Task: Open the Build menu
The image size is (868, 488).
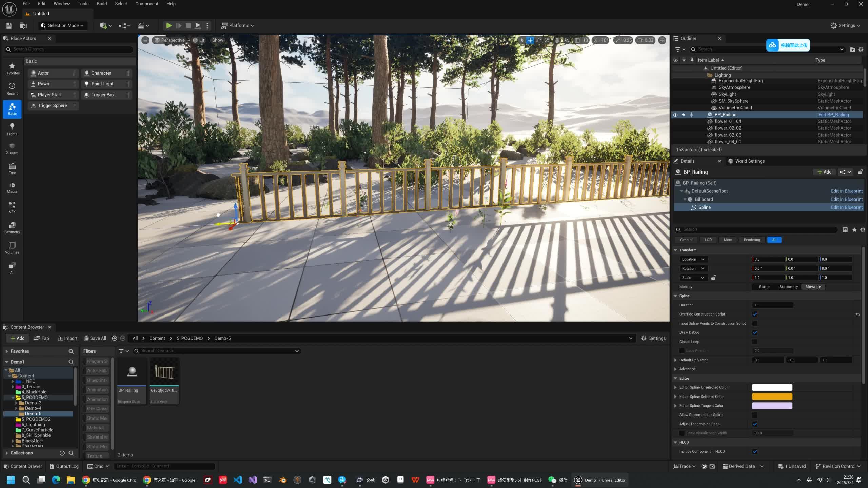Action: [101, 4]
